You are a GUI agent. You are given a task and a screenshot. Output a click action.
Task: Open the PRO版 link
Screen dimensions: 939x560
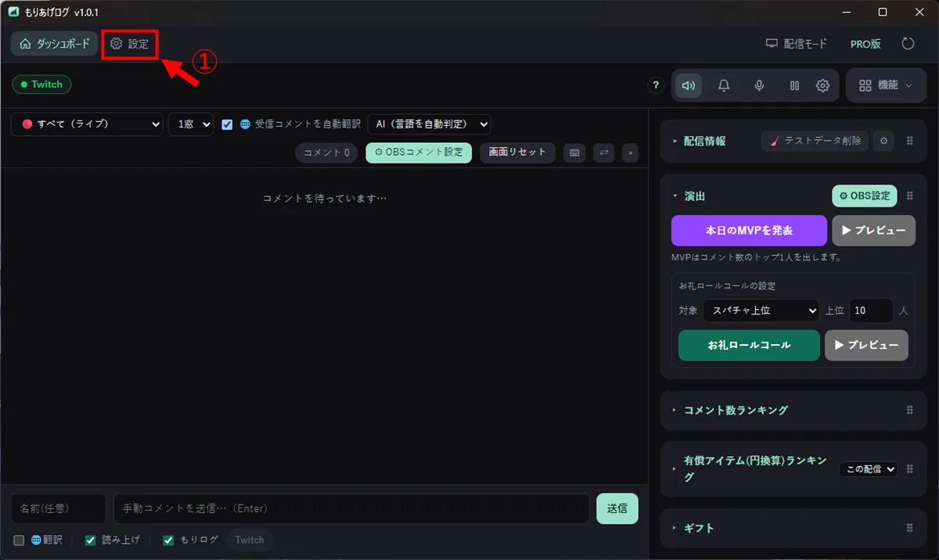[x=865, y=44]
